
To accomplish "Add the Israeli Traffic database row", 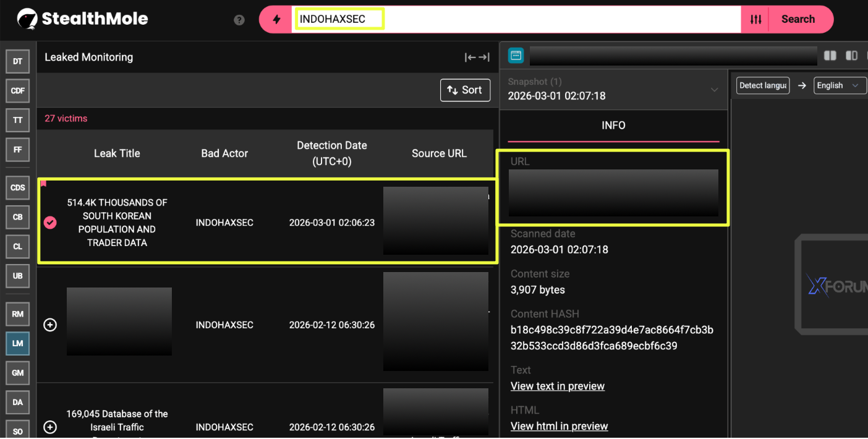I will [50, 427].
